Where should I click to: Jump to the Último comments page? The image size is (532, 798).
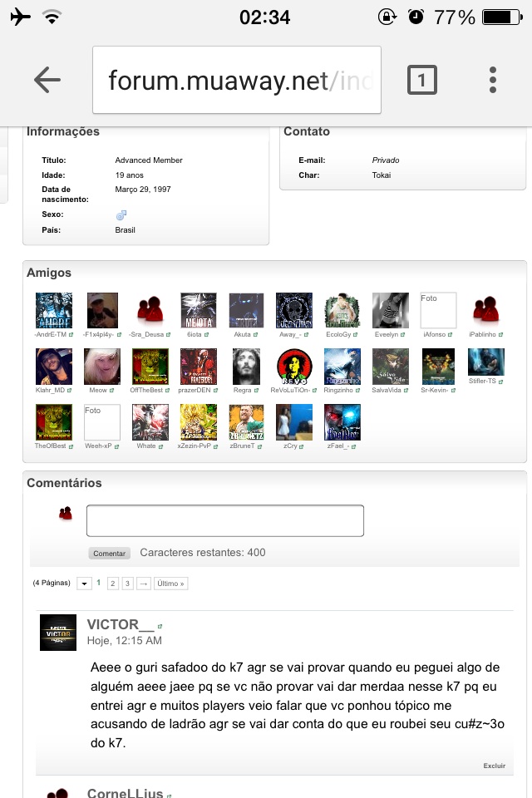pyautogui.click(x=170, y=584)
